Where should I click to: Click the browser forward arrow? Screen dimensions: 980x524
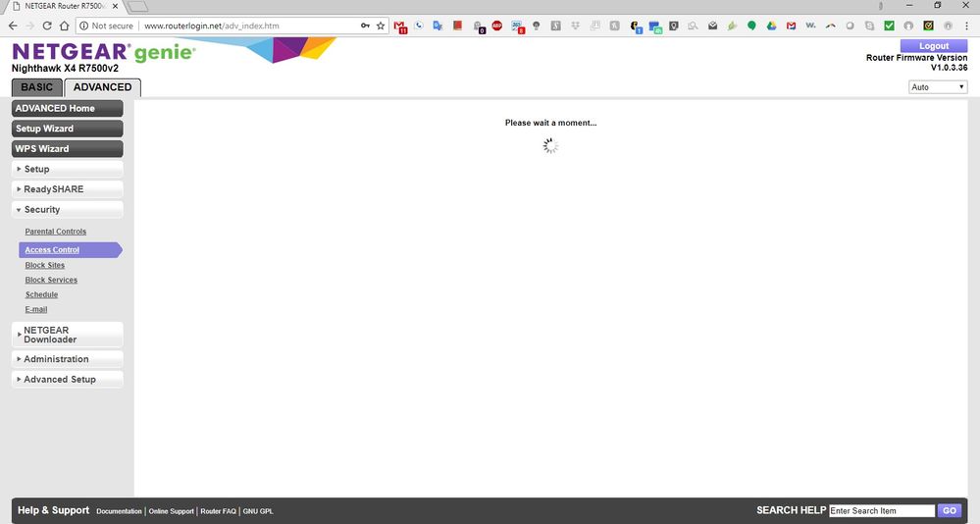click(x=29, y=26)
